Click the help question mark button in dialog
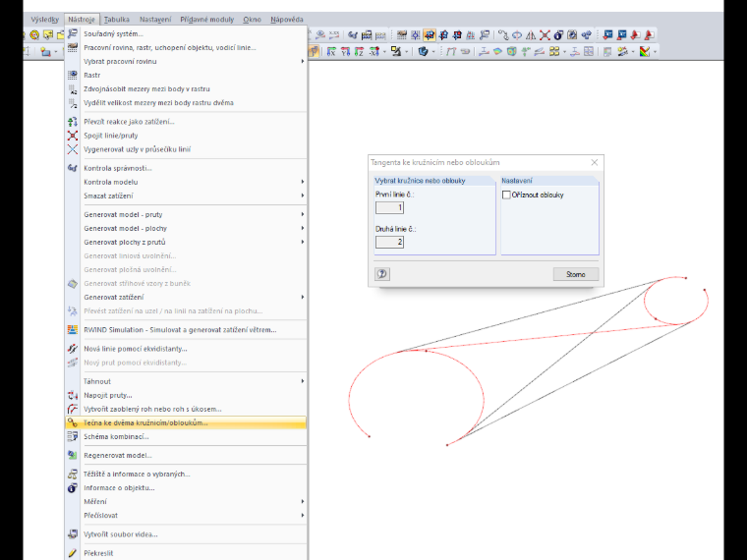Image resolution: width=747 pixels, height=560 pixels. [382, 274]
